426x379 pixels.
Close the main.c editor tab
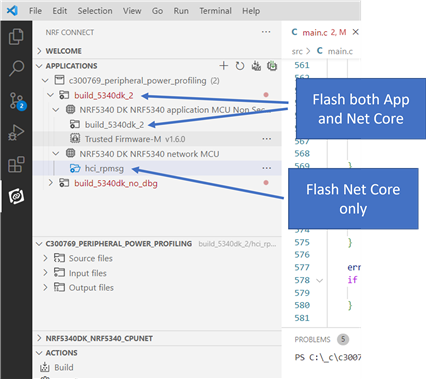(x=356, y=32)
